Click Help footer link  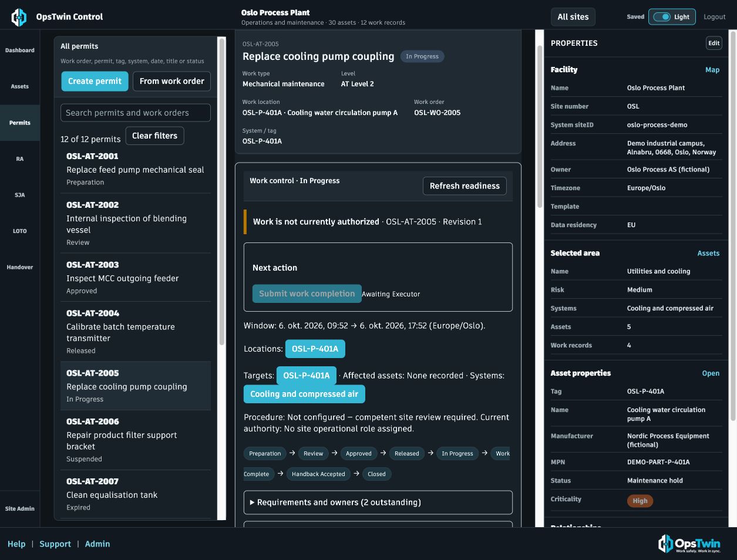pyautogui.click(x=16, y=544)
